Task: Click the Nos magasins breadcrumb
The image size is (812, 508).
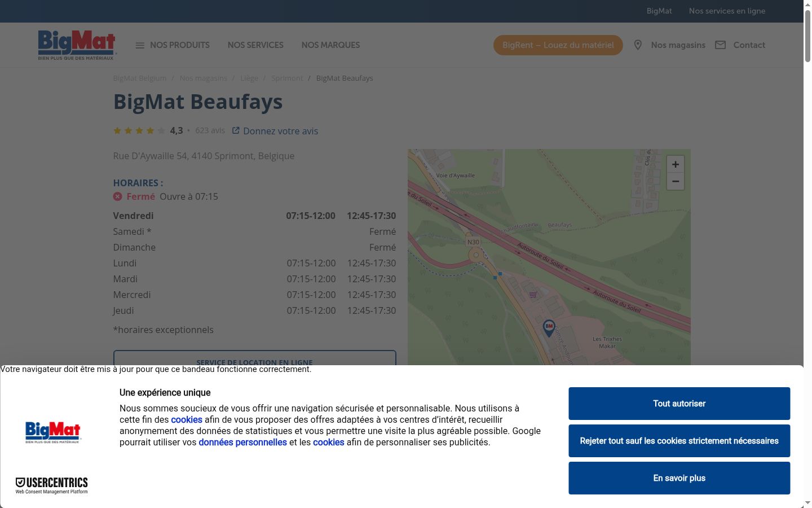Action: pyautogui.click(x=204, y=78)
